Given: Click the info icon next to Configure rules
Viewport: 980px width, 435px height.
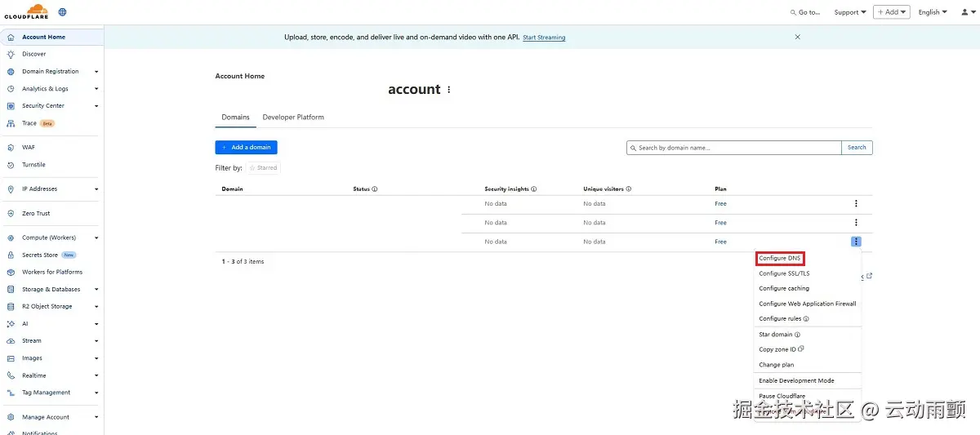Looking at the screenshot, I should point(806,319).
